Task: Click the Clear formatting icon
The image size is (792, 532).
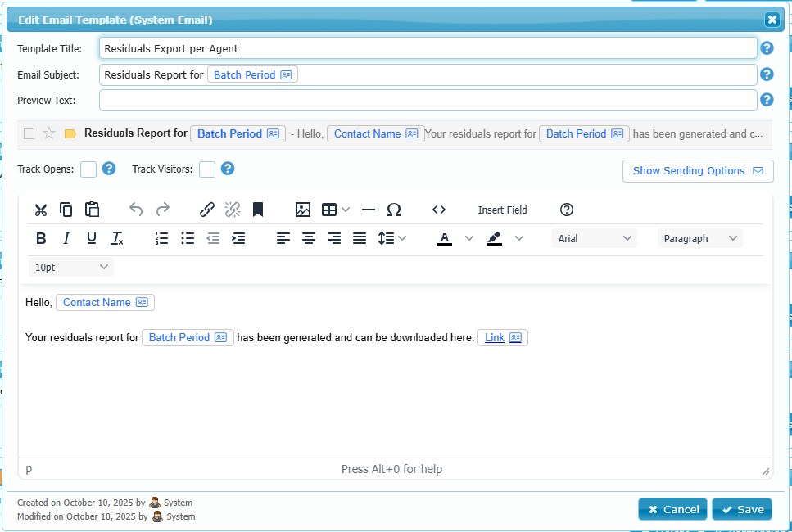Action: [117, 238]
